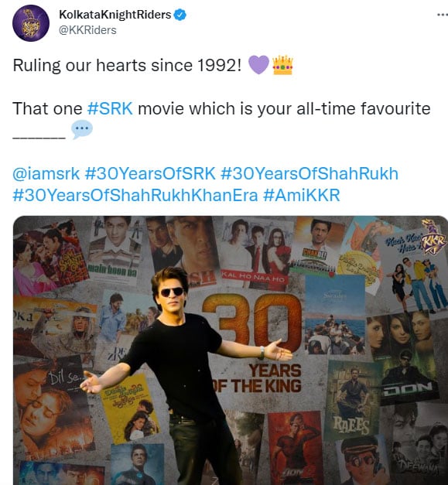Image resolution: width=448 pixels, height=485 pixels.
Task: Open the @KKRiders handle link
Action: (x=87, y=30)
